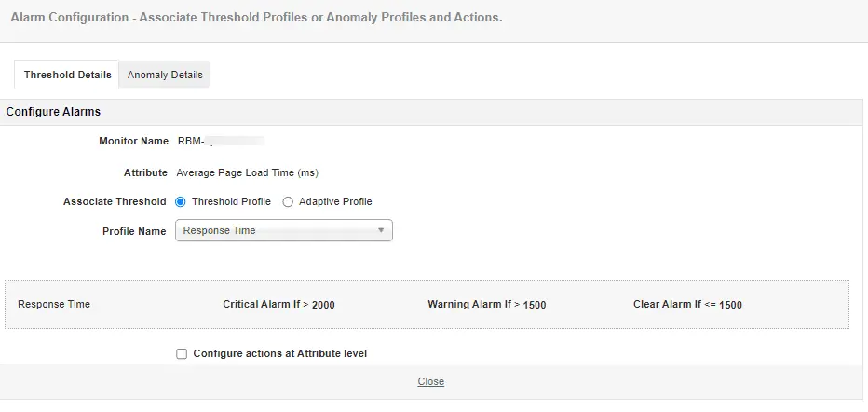Click the Associate Threshold field label
This screenshot has height=412, width=868.
(x=115, y=201)
